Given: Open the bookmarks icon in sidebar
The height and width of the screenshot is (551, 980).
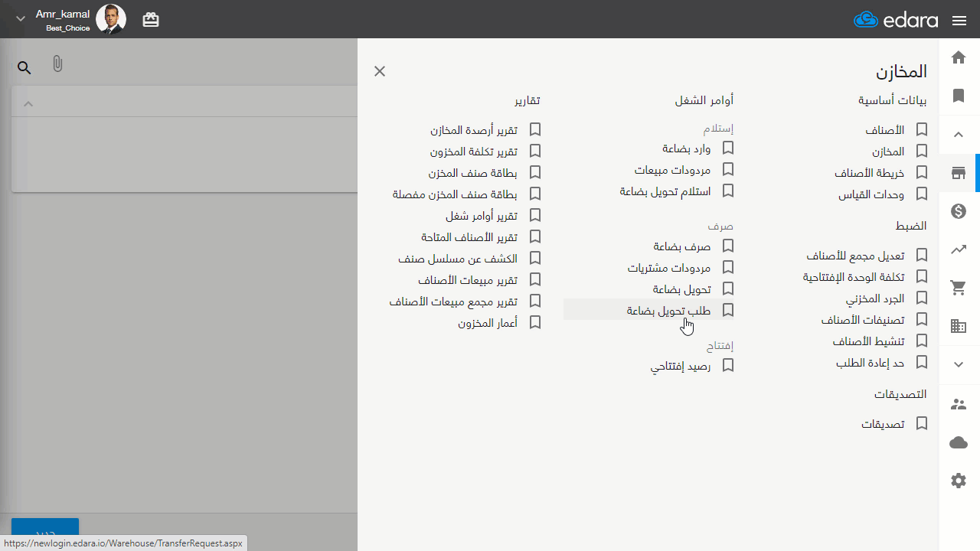Looking at the screenshot, I should (959, 96).
